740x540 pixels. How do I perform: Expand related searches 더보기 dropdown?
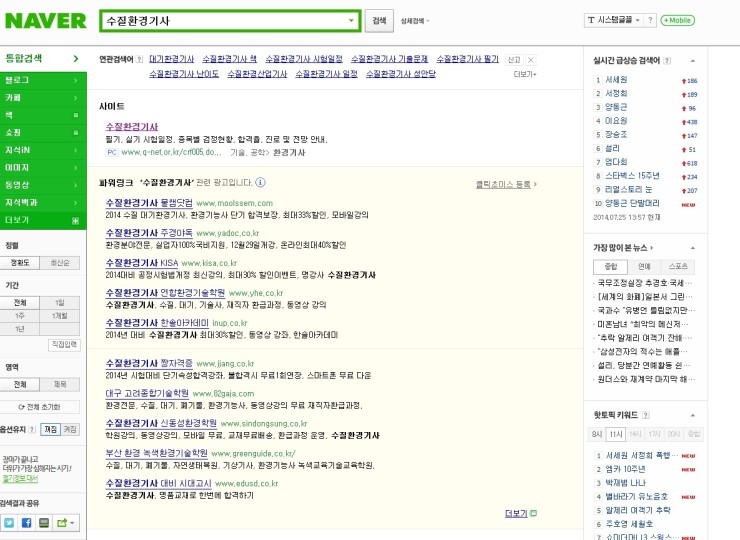tap(525, 75)
